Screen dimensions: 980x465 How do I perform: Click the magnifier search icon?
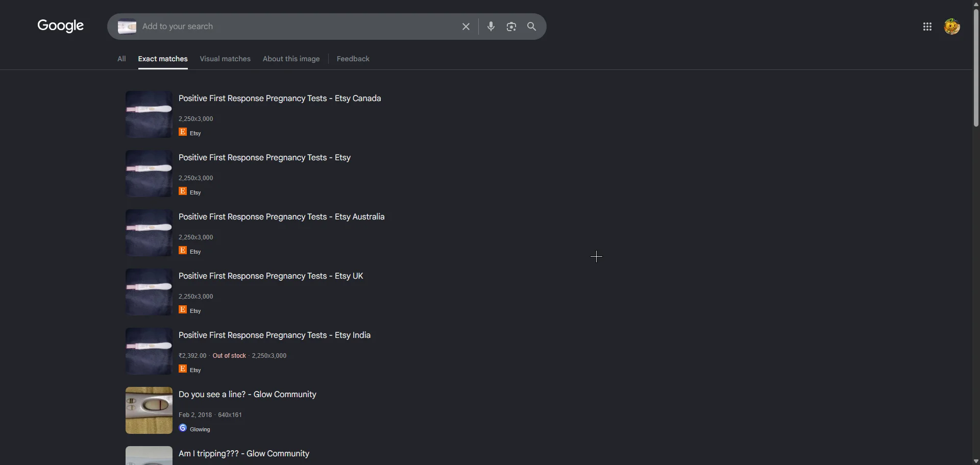pyautogui.click(x=531, y=27)
